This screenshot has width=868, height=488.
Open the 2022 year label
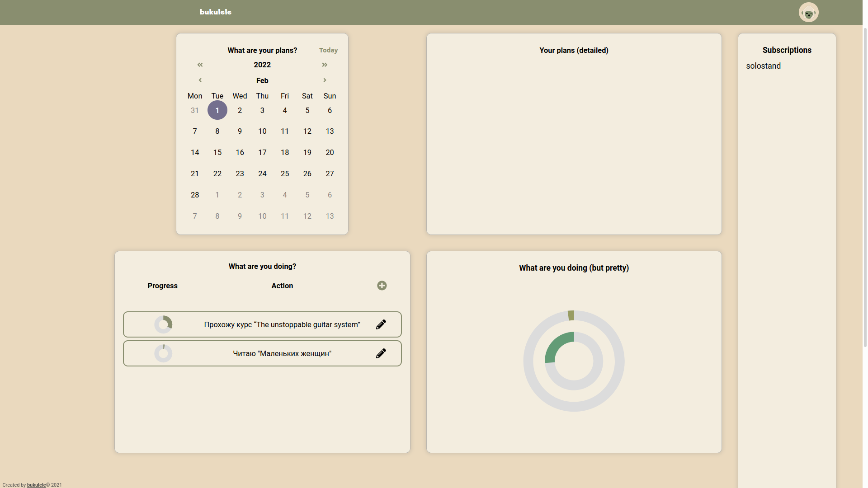click(x=262, y=65)
